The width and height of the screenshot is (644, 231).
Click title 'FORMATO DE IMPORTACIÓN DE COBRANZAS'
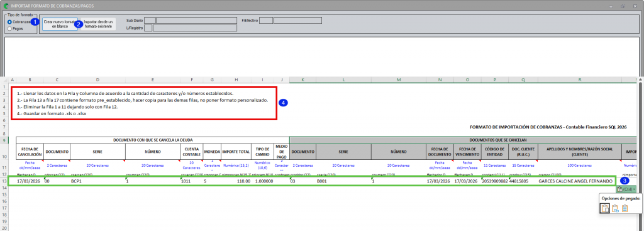coord(548,128)
